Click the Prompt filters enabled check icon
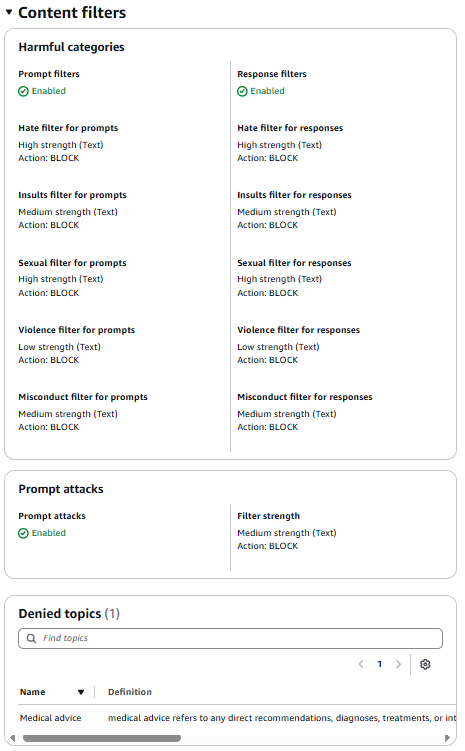 23,91
